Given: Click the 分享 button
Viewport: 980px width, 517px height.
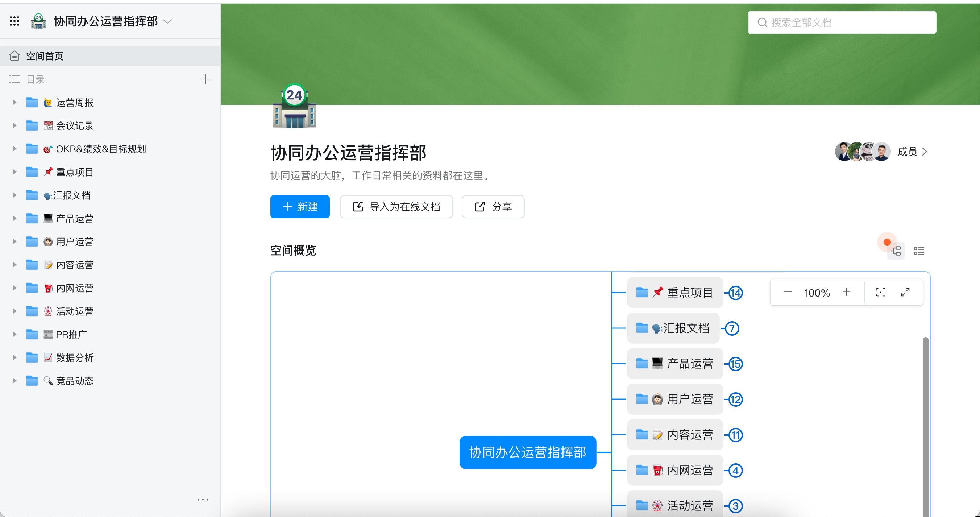Looking at the screenshot, I should tap(493, 206).
